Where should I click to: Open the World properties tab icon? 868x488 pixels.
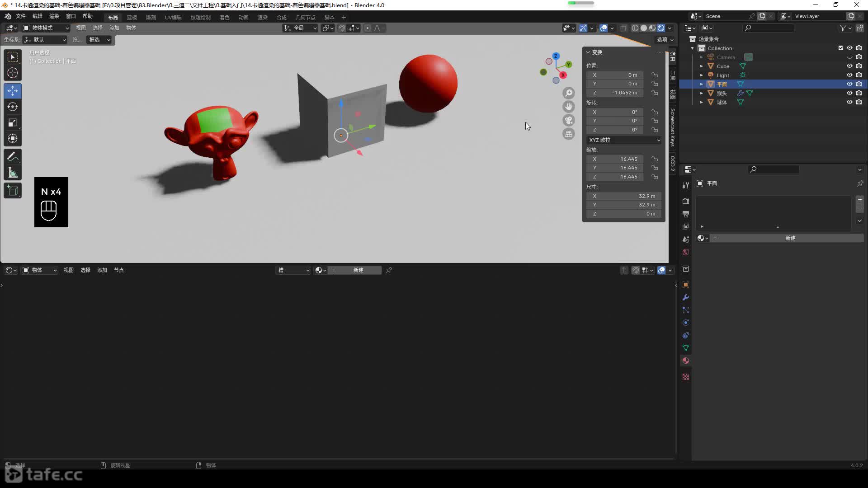(x=686, y=252)
